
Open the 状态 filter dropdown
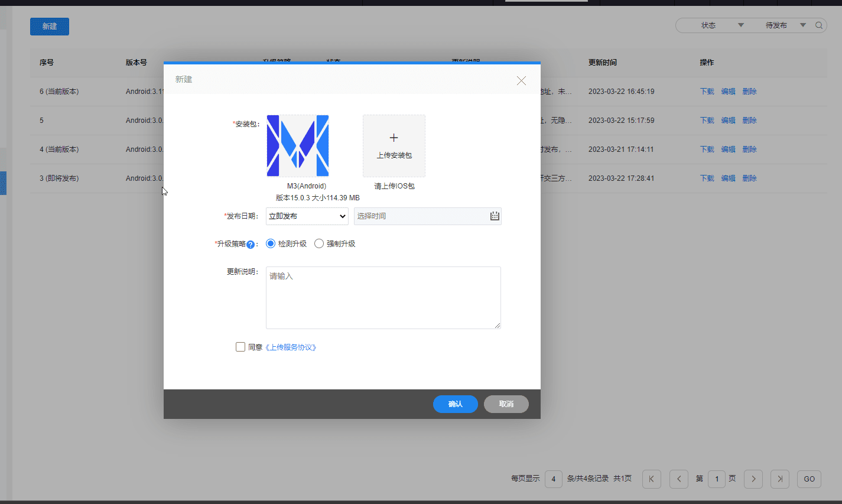(722, 25)
